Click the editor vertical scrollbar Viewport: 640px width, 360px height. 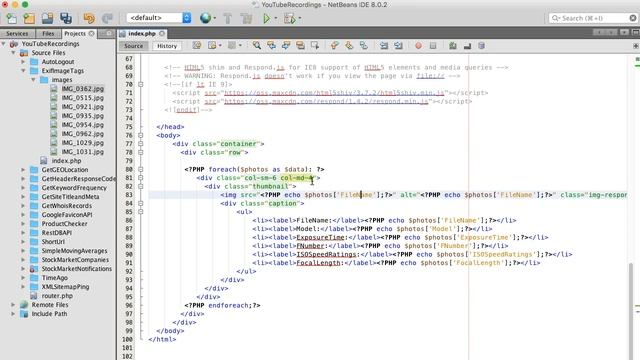pos(631,310)
